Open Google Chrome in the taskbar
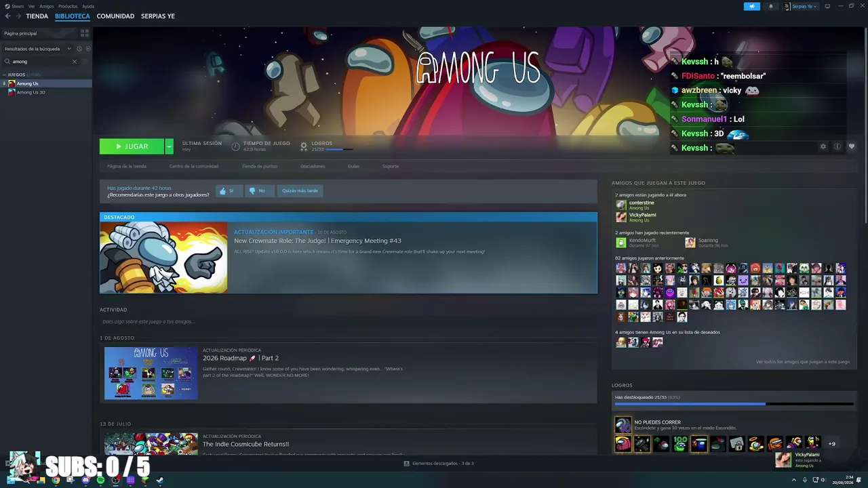This screenshot has height=488, width=868. pos(56,480)
